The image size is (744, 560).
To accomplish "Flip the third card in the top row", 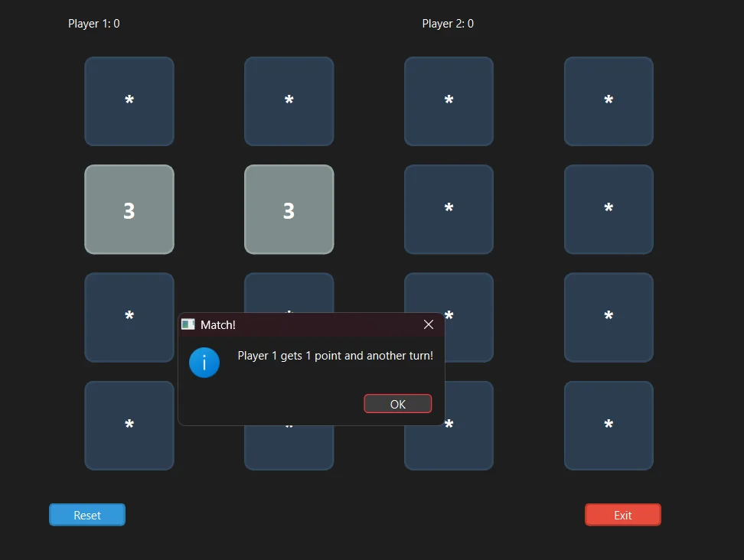I will pos(449,100).
